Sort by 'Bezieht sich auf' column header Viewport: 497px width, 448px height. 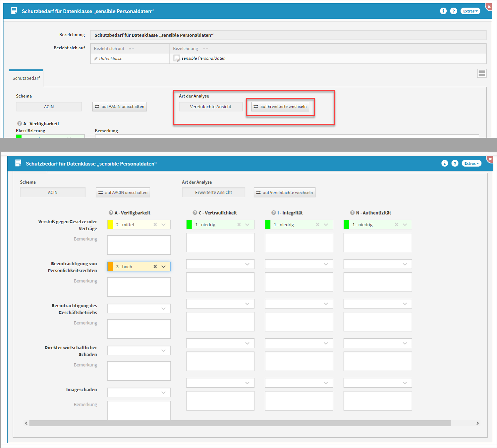pyautogui.click(x=109, y=49)
